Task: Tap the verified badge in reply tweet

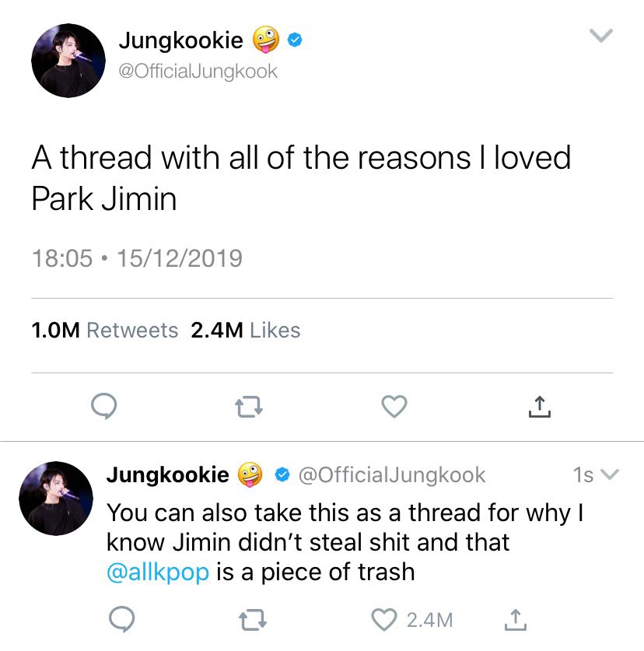Action: (x=282, y=474)
